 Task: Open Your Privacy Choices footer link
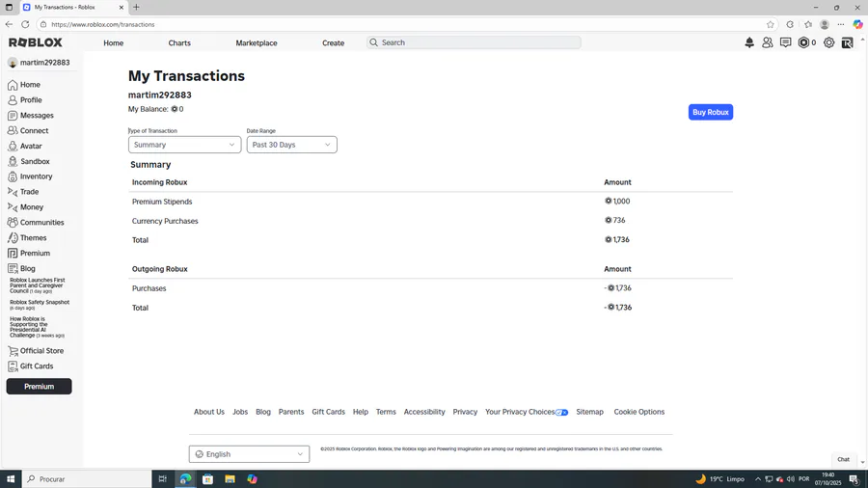click(x=527, y=412)
